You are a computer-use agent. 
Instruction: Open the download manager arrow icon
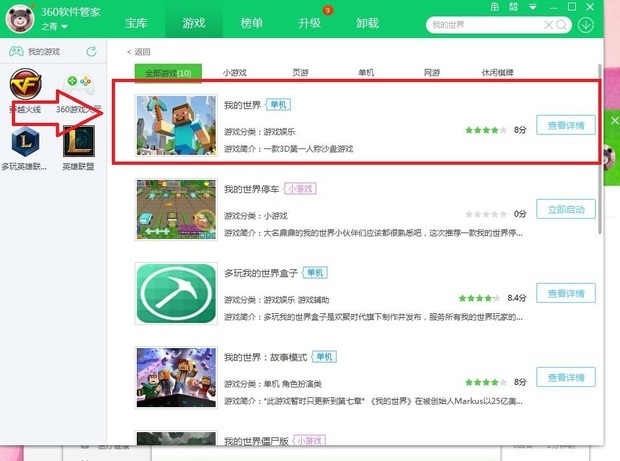tap(586, 25)
